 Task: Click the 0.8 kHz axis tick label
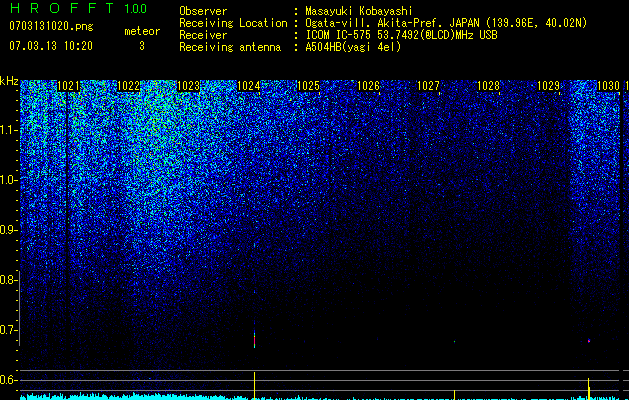[x=8, y=280]
